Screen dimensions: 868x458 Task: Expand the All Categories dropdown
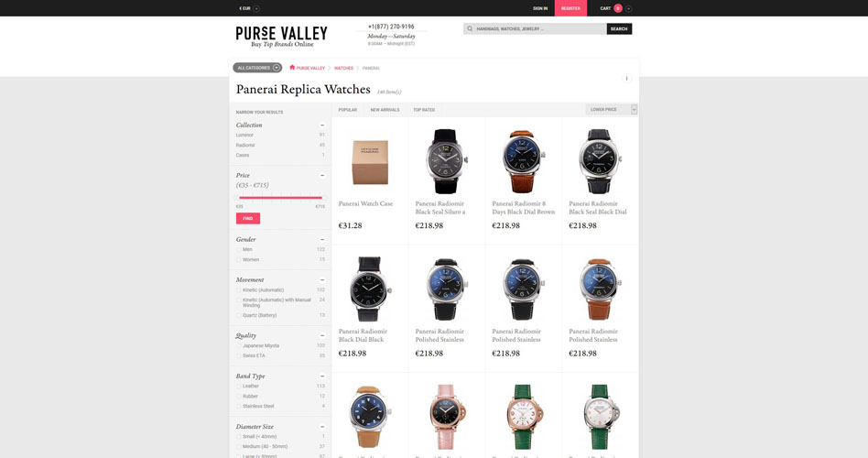coord(257,68)
